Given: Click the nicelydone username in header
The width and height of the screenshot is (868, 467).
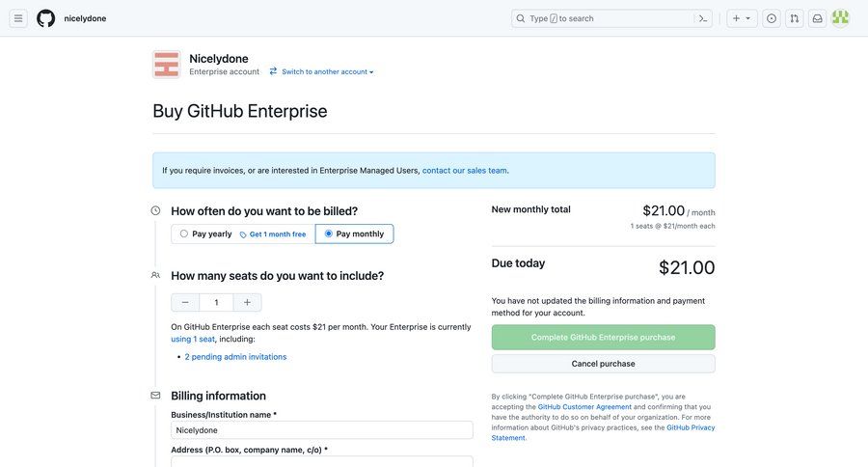Looking at the screenshot, I should (x=85, y=18).
